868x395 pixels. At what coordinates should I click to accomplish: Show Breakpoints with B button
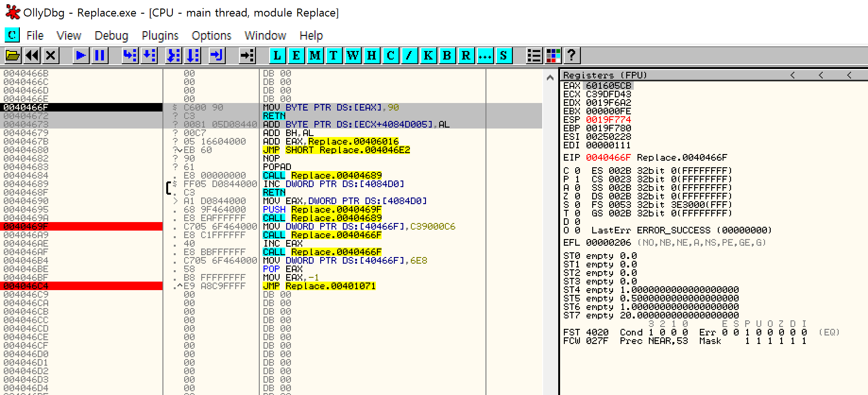[x=447, y=56]
